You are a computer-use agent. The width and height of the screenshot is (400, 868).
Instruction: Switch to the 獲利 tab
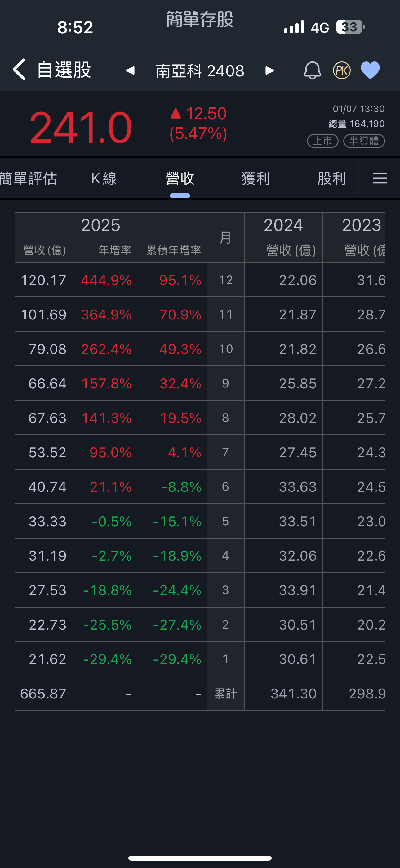pos(256,178)
